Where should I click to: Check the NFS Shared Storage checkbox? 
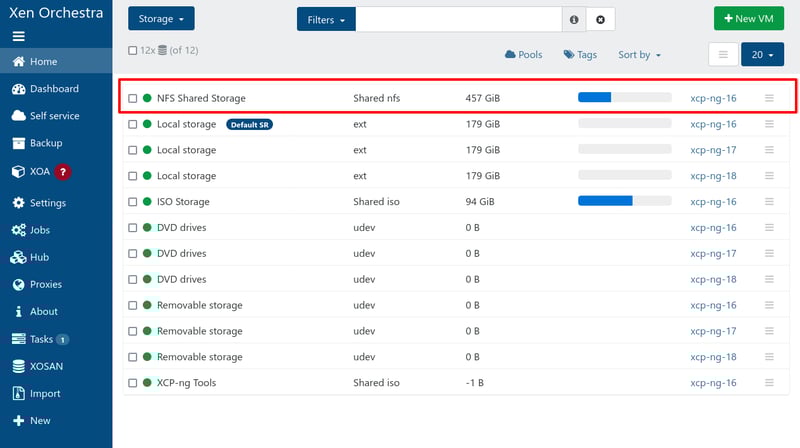coord(133,99)
